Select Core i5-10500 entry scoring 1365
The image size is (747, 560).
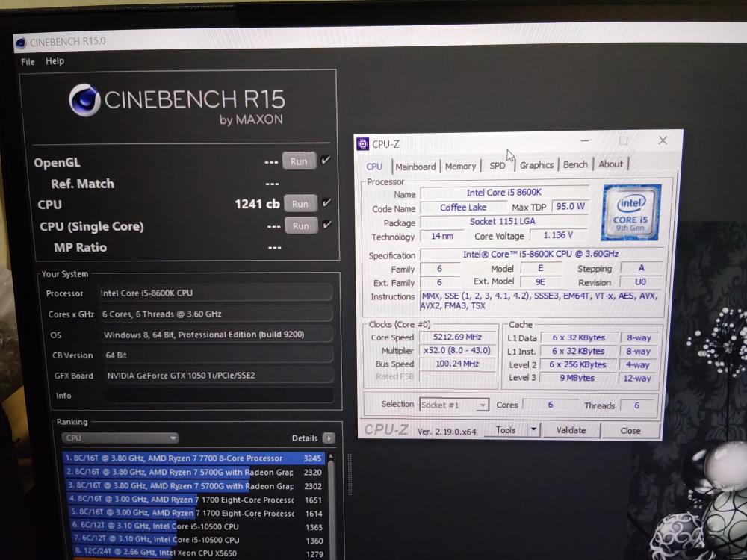tap(196, 526)
